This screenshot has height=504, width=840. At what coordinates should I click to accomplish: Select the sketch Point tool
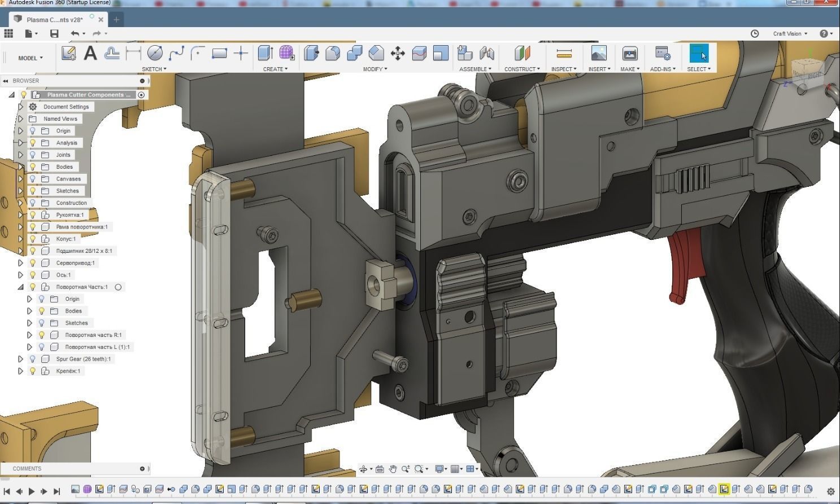point(241,54)
